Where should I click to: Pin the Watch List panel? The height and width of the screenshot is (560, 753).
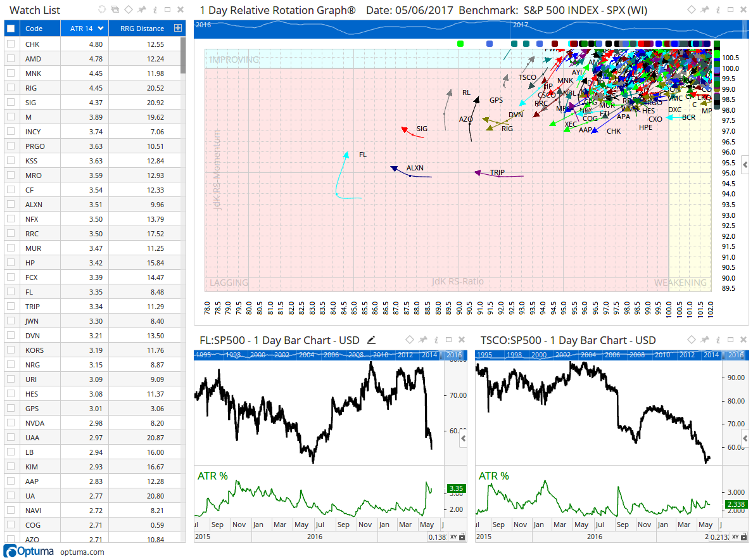[x=141, y=10]
